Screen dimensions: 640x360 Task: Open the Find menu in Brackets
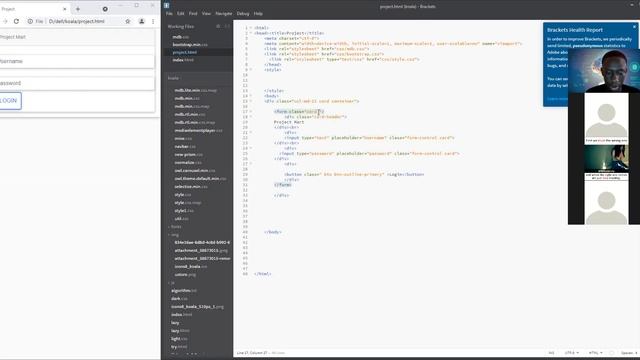(193, 14)
